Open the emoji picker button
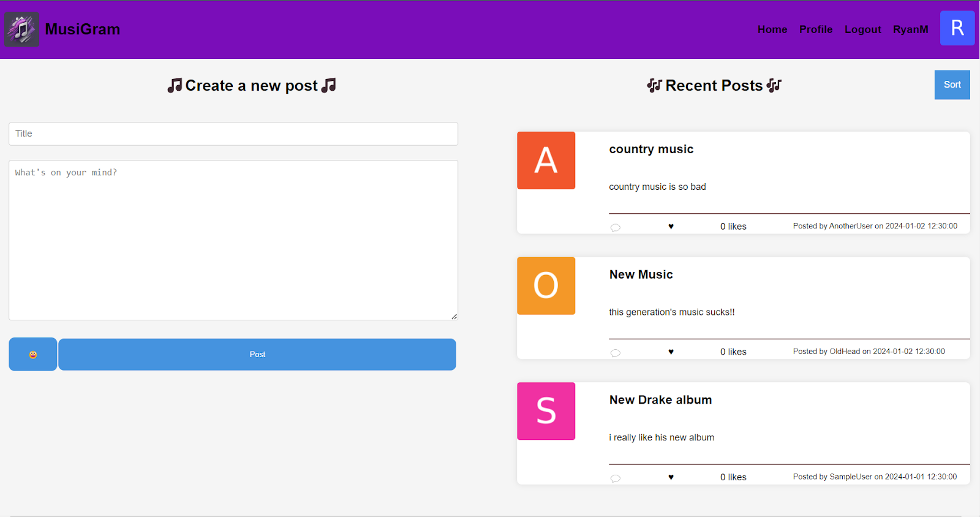The image size is (980, 517). click(x=33, y=355)
